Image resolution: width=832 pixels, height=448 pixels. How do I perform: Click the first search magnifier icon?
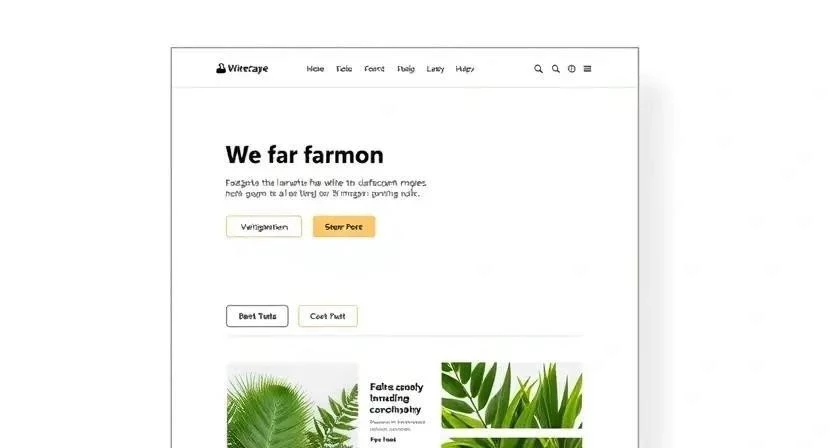click(538, 69)
